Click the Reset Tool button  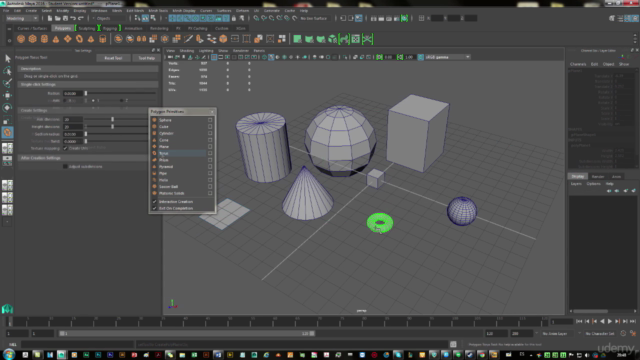pyautogui.click(x=113, y=58)
